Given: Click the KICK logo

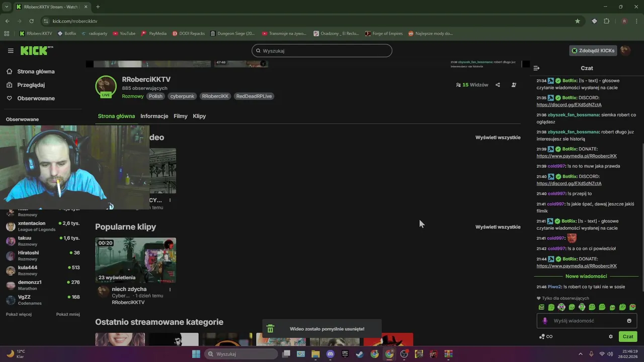Looking at the screenshot, I should coord(37,50).
